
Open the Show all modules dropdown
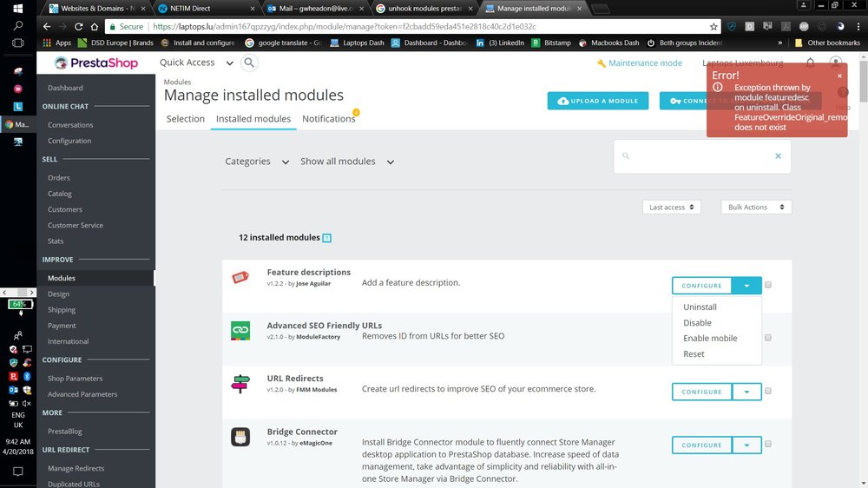(347, 162)
